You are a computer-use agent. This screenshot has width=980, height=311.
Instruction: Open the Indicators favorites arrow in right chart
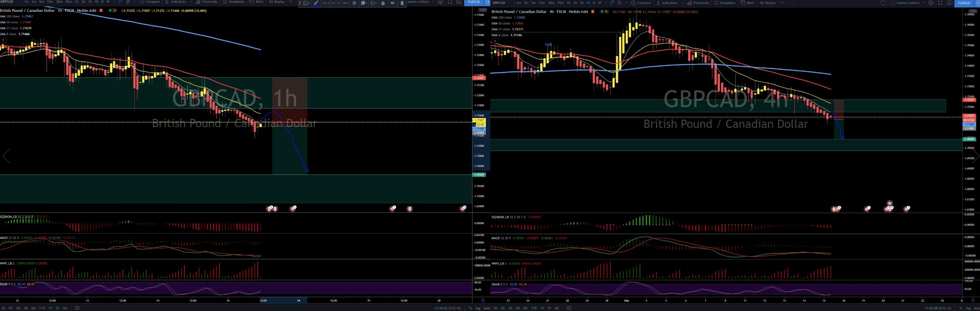[682, 3]
